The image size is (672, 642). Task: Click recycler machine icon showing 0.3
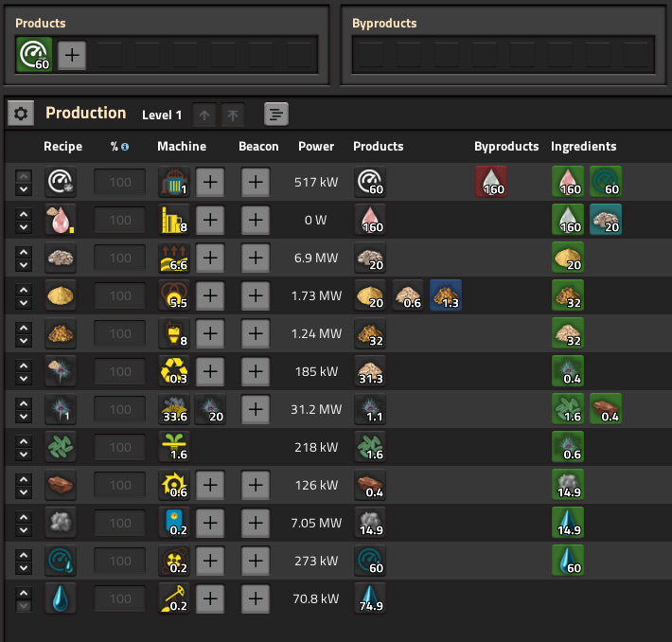pyautogui.click(x=174, y=371)
